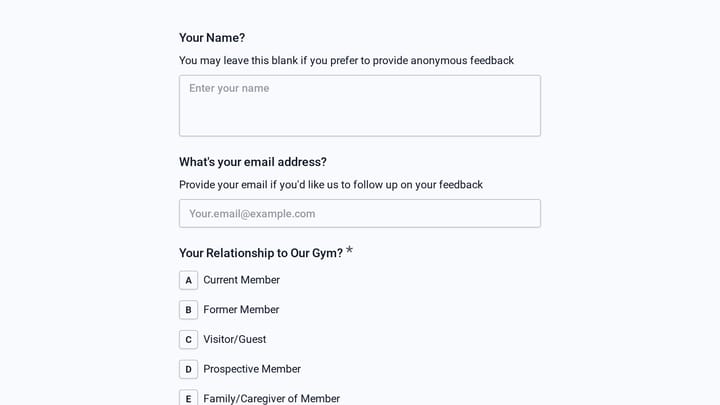Pick the Prospective Member choice
720x405 pixels.
(x=252, y=369)
